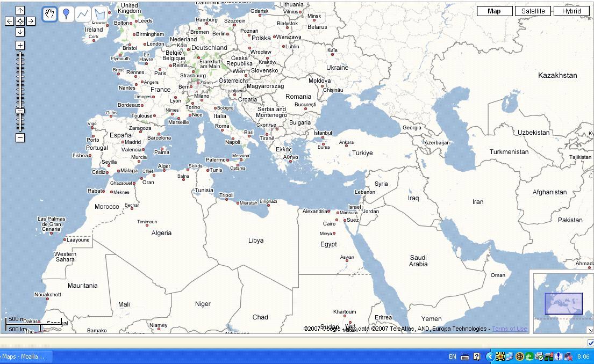Pan the map down with the arrow

pyautogui.click(x=20, y=32)
